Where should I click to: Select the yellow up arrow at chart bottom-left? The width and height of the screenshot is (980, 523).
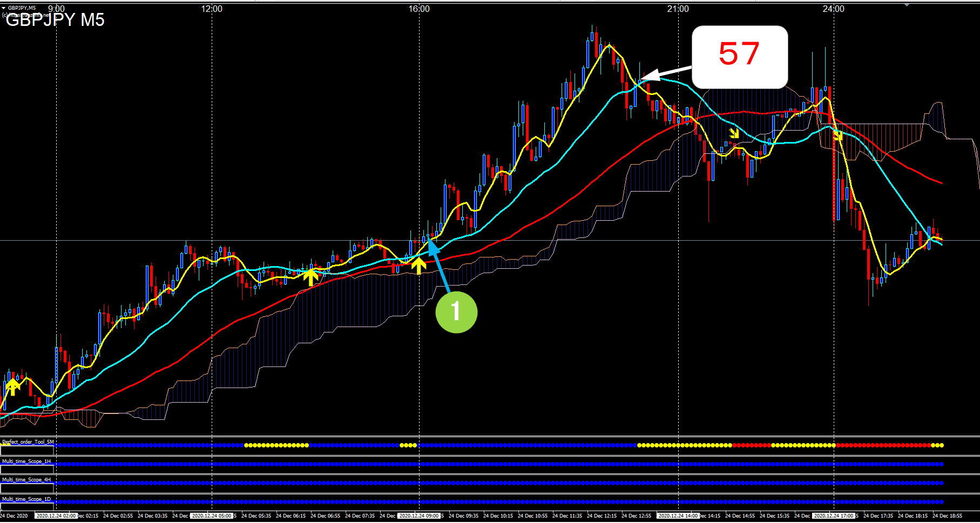[12, 386]
